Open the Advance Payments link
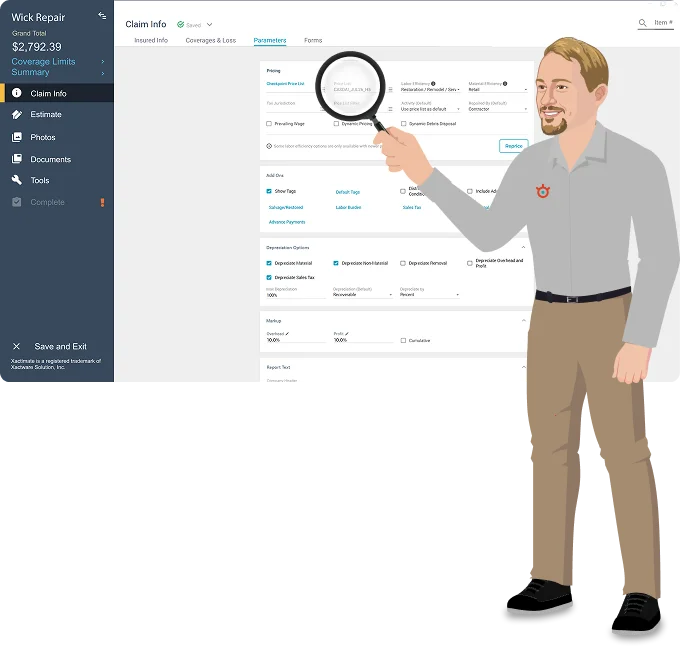 (x=287, y=222)
